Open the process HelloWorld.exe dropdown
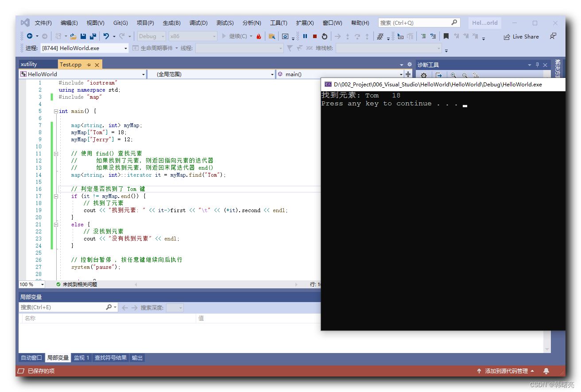Screen dimensions: 581x392 pyautogui.click(x=84, y=48)
